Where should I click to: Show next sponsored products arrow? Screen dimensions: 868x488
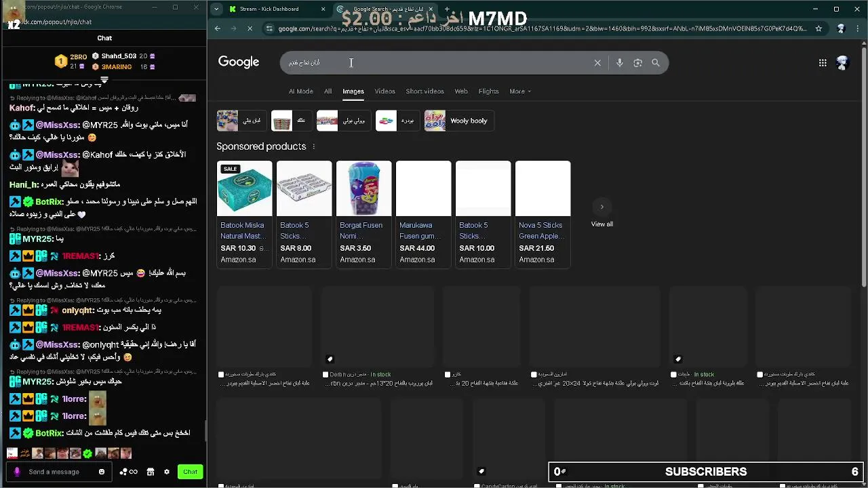pos(601,207)
